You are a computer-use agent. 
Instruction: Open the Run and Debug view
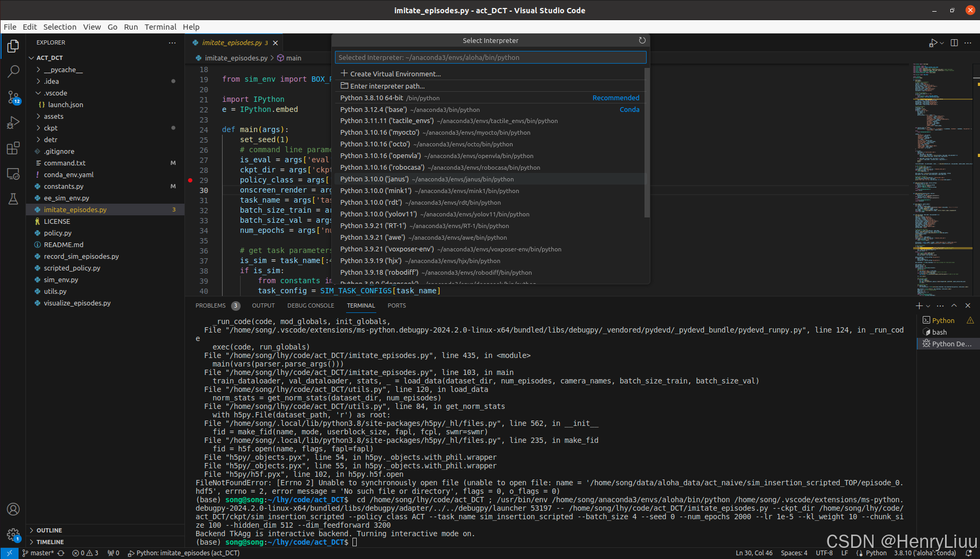pyautogui.click(x=13, y=123)
